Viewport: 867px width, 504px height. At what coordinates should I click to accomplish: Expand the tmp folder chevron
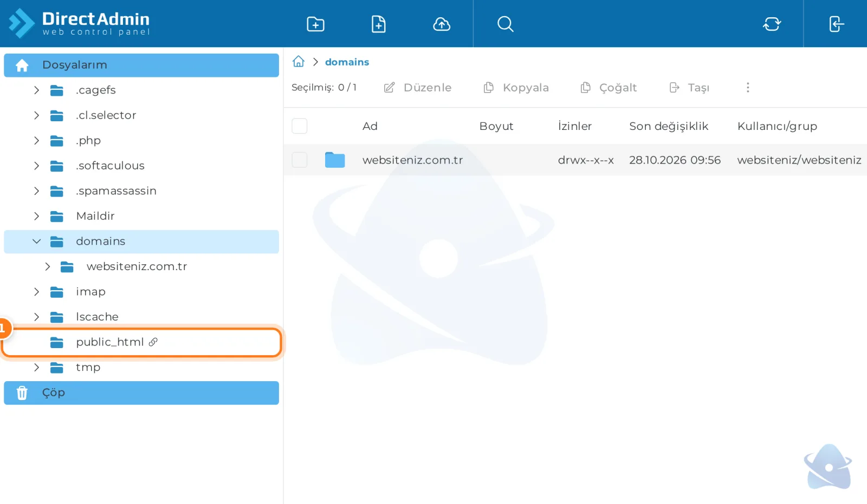coord(36,367)
